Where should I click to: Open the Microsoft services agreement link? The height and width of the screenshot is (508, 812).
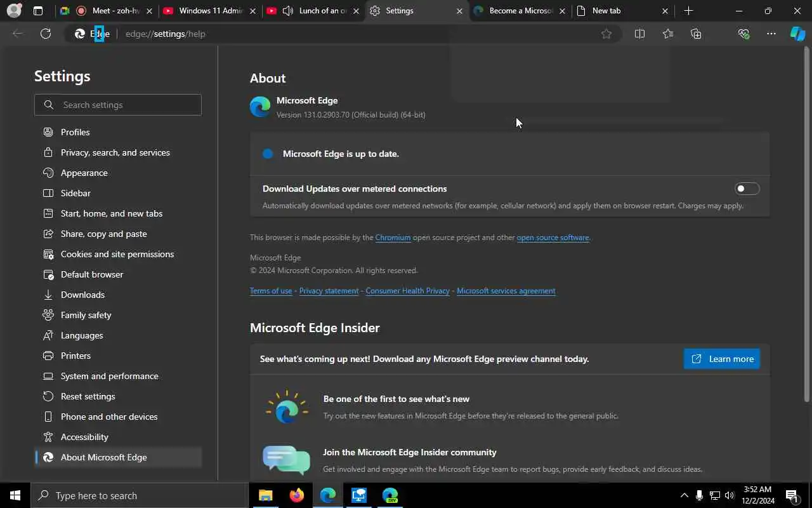click(x=506, y=291)
